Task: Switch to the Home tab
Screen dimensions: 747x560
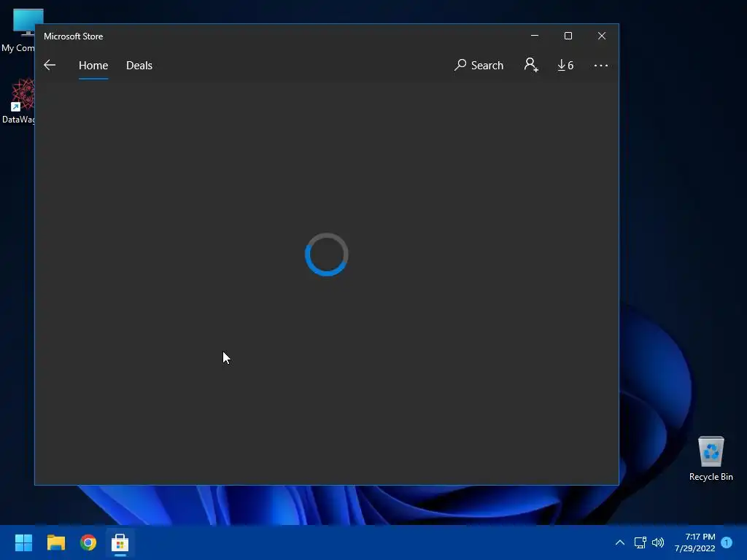Action: click(x=93, y=65)
